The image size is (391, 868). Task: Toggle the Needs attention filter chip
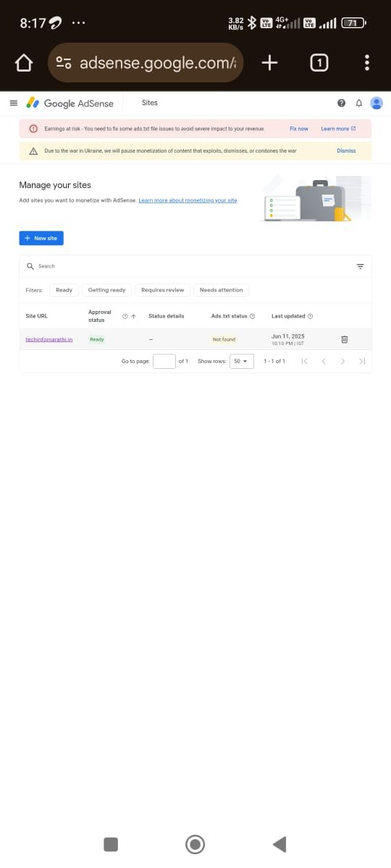tap(221, 290)
